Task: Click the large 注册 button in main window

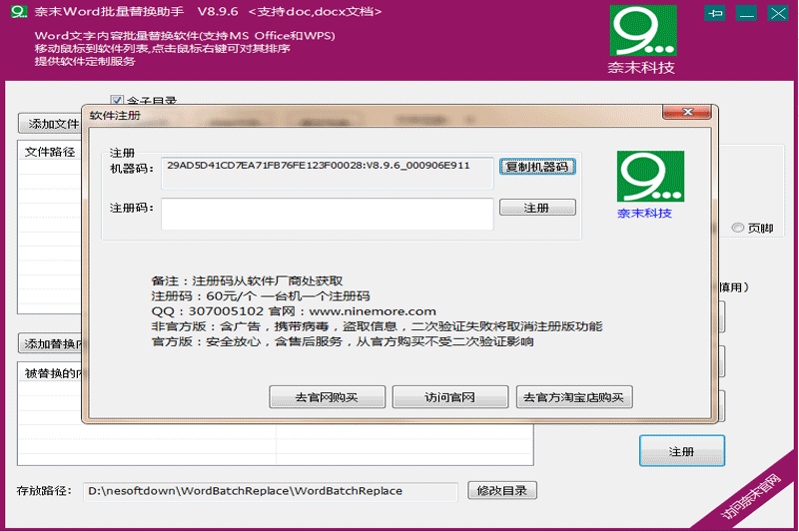Action: [682, 451]
